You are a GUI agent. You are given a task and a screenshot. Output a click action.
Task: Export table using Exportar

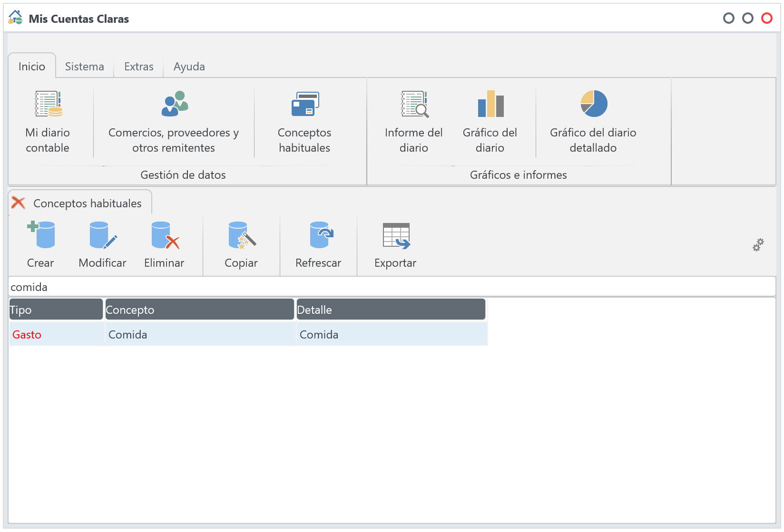(x=395, y=244)
